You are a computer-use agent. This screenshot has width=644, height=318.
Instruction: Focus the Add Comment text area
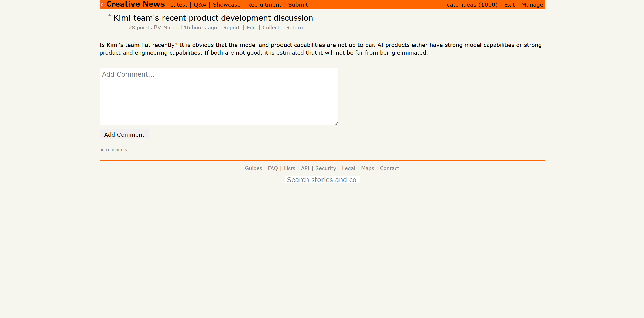pyautogui.click(x=219, y=97)
